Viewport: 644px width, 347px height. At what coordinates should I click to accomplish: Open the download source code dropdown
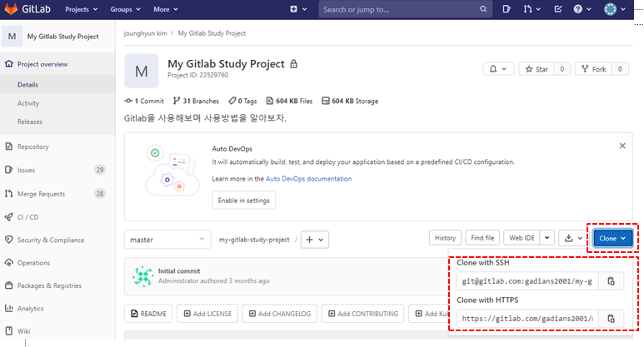coord(573,238)
